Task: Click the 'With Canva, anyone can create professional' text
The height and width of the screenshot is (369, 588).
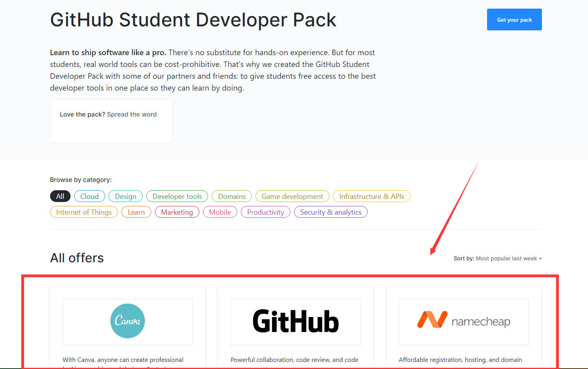Action: click(x=123, y=360)
